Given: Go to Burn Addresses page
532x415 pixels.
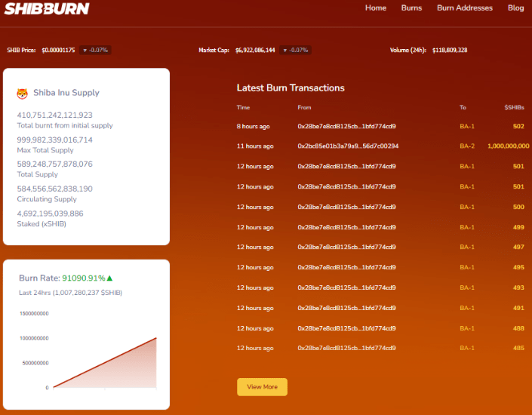Looking at the screenshot, I should (x=464, y=8).
